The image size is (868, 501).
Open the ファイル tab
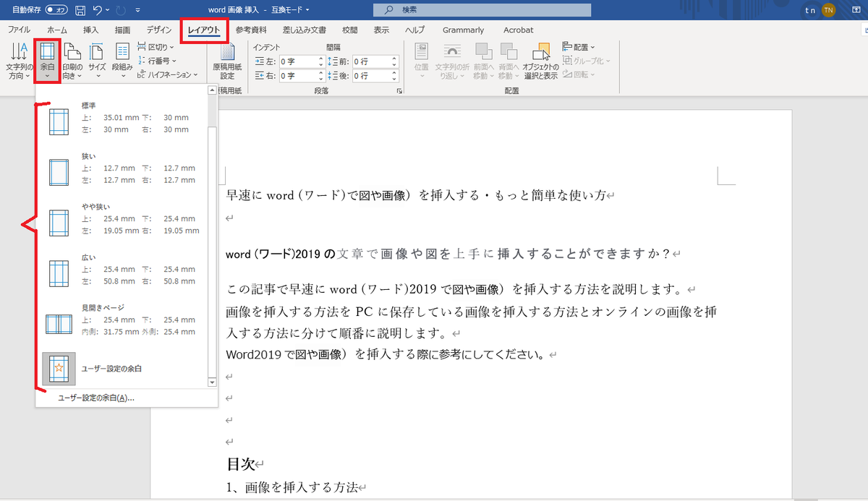coord(19,30)
